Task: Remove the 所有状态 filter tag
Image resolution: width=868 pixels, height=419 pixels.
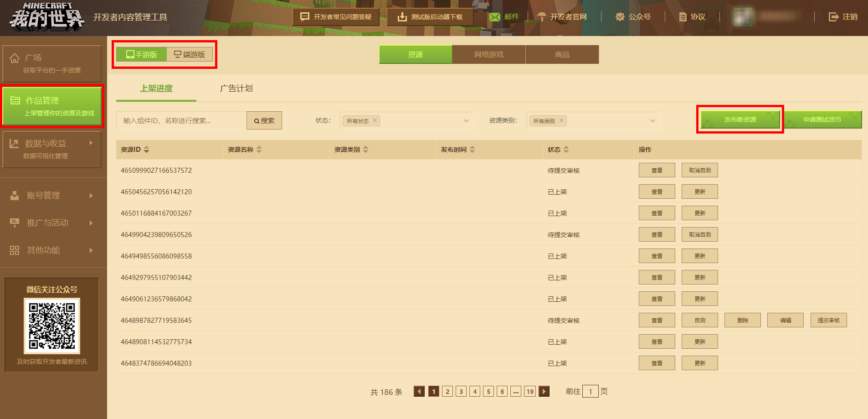Action: pos(375,120)
